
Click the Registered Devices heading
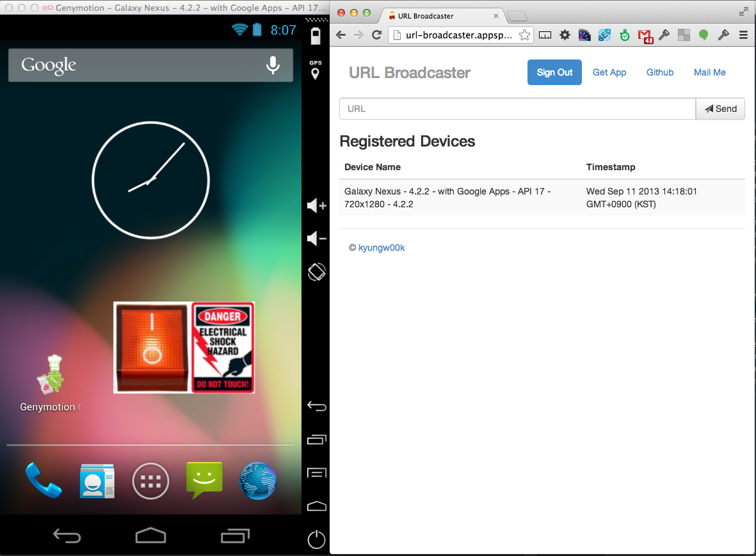pos(407,141)
